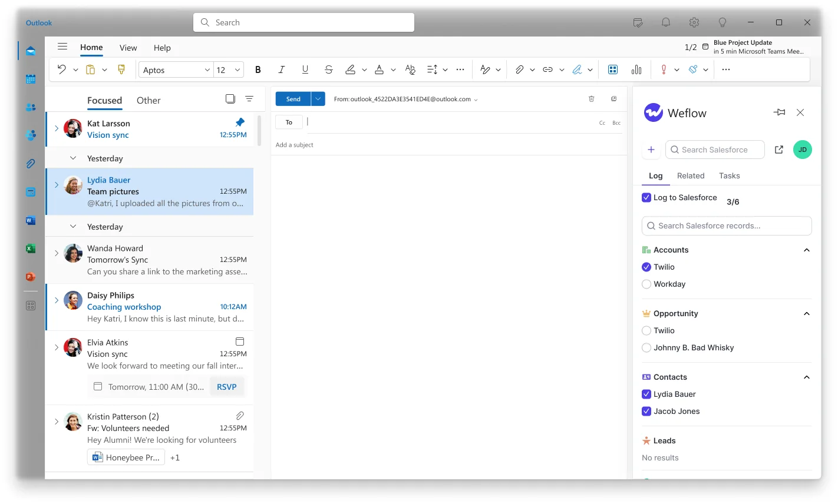Click the Apps grid icon in the ribbon
Screen dimensions: 838x504
(613, 69)
